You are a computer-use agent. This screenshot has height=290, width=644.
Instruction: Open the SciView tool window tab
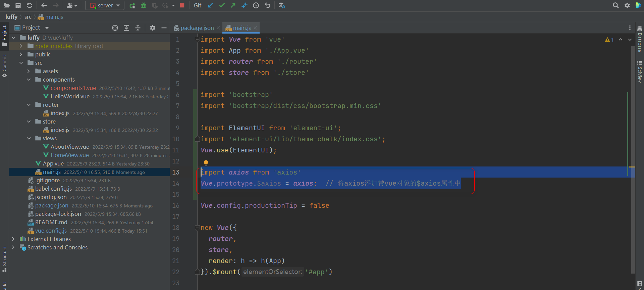pyautogui.click(x=640, y=71)
